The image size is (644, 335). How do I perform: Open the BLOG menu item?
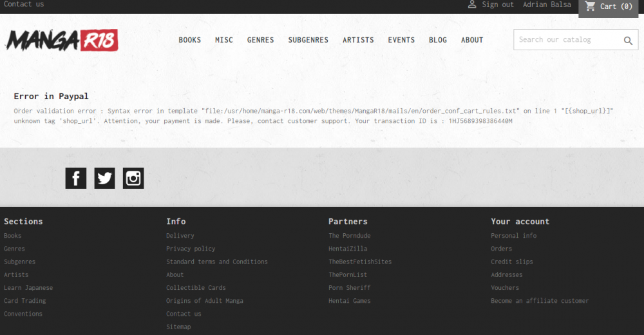click(438, 40)
